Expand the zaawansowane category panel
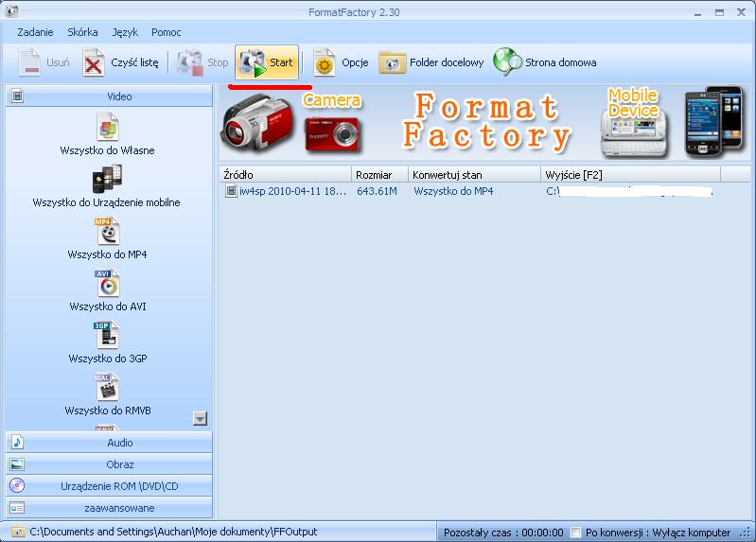The height and width of the screenshot is (542, 756). tap(109, 508)
